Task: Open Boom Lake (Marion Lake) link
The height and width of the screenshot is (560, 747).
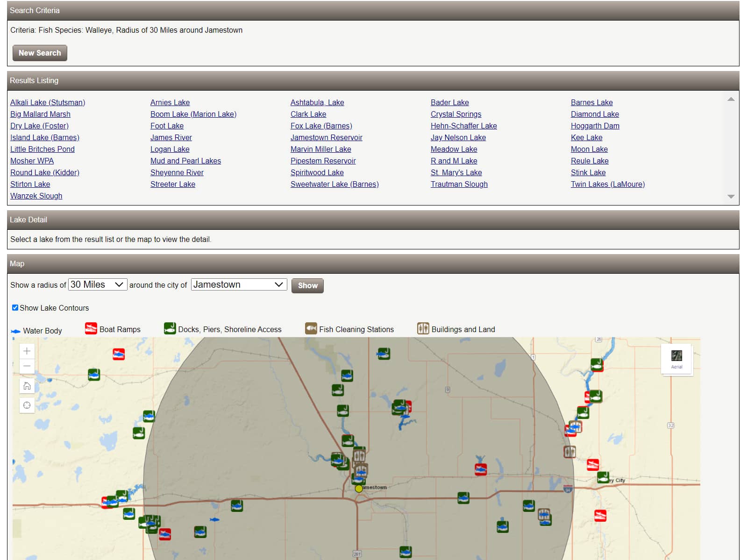Action: click(193, 114)
